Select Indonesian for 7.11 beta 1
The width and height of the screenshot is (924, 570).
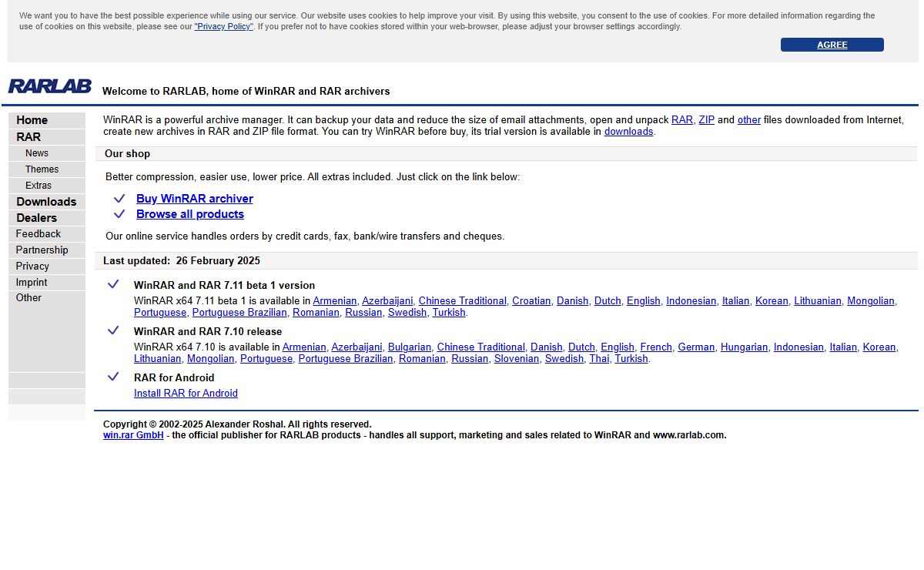(691, 301)
